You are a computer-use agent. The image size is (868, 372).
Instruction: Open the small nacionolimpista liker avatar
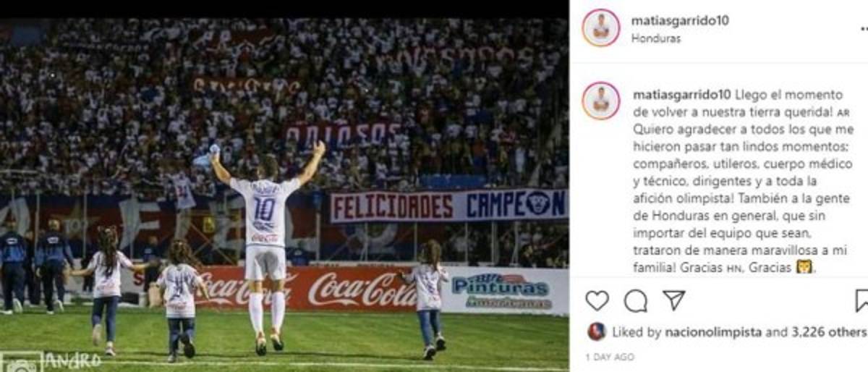[597, 332]
